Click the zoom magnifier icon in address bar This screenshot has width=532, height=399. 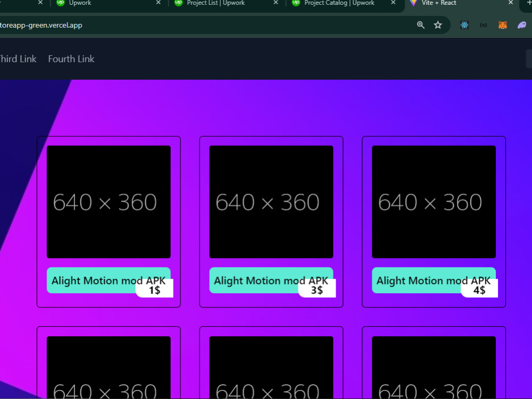(x=420, y=25)
